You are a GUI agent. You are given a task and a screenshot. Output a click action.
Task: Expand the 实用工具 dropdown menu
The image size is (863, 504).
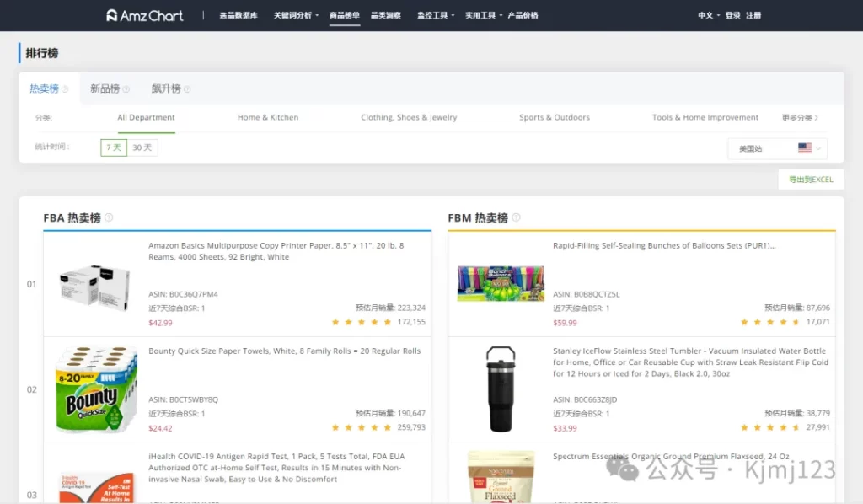[x=484, y=15]
